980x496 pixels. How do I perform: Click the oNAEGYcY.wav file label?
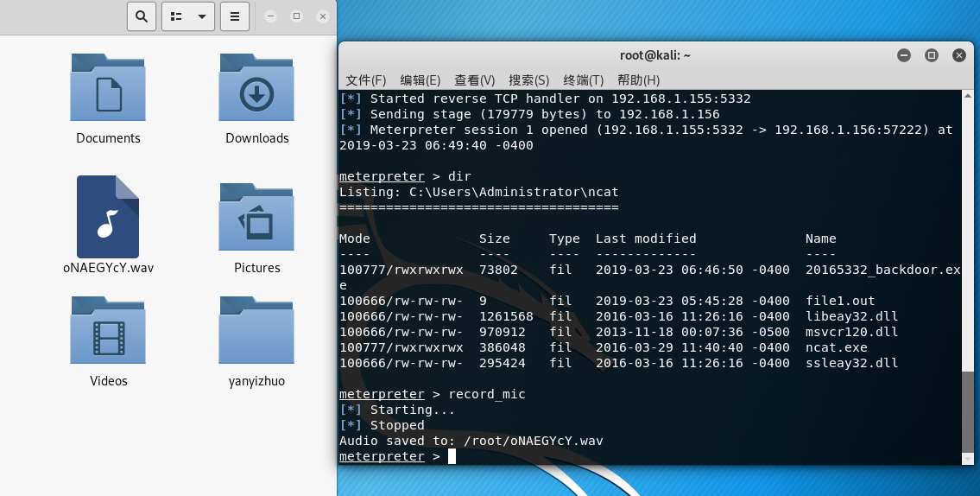108,268
